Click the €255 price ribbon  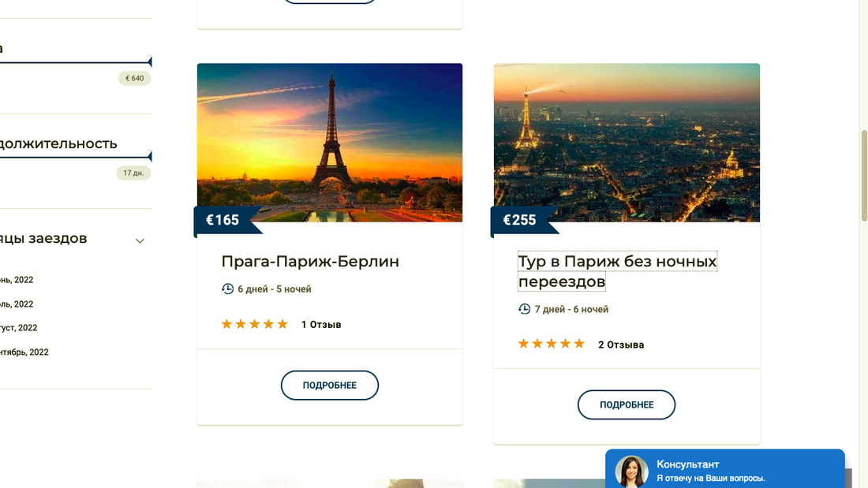pyautogui.click(x=520, y=220)
